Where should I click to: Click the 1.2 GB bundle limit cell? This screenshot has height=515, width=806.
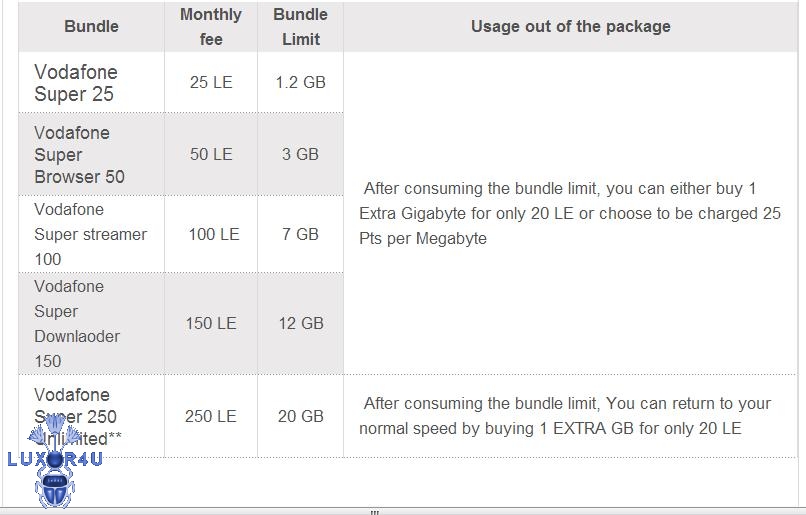point(300,83)
